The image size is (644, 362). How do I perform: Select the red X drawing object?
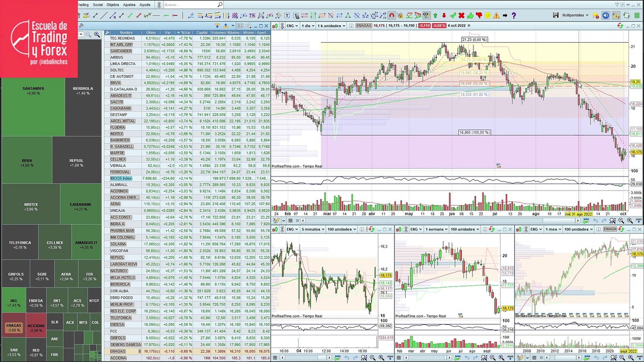point(461,16)
